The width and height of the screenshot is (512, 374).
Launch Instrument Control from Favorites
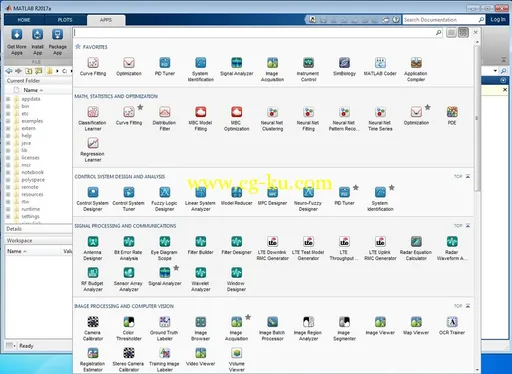[x=308, y=69]
